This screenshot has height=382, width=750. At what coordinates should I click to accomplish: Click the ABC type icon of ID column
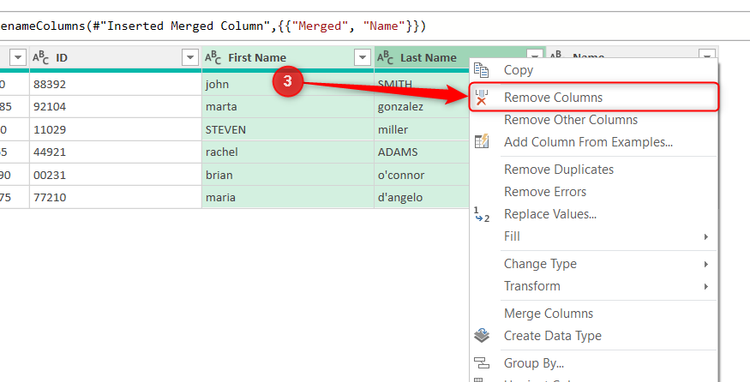41,58
